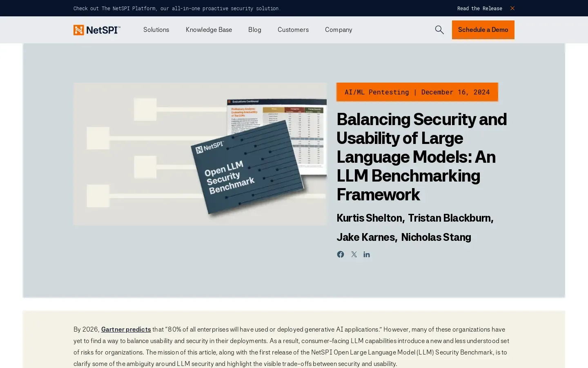Open author Kurtis Shelton's page
The image size is (588, 368).
pos(369,218)
